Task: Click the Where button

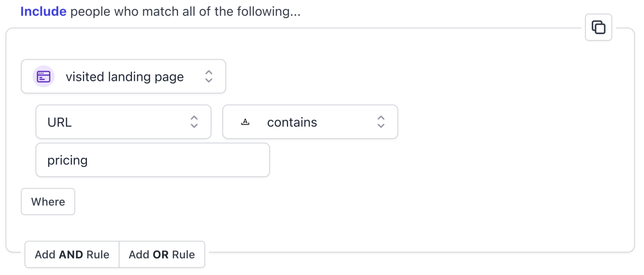Action: (x=48, y=202)
